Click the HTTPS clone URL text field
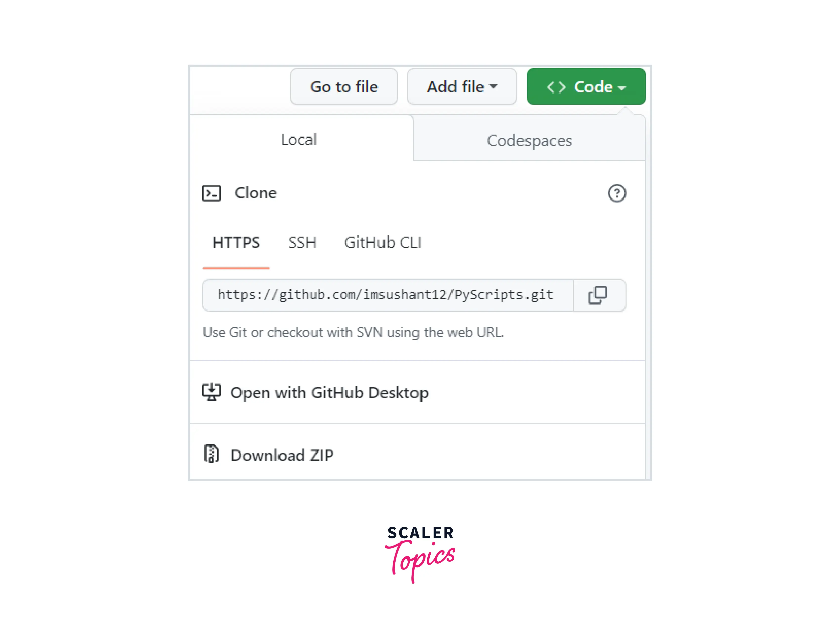Screen dimensions: 840x631 click(388, 295)
